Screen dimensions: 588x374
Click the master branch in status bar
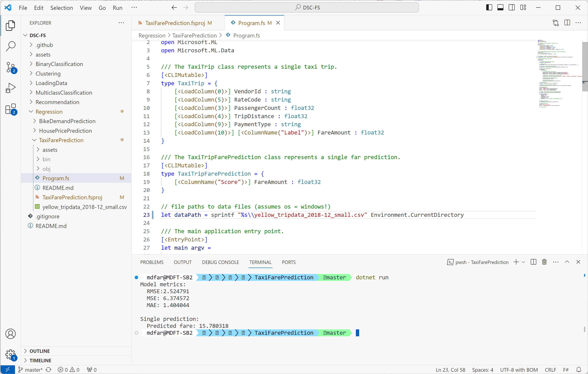click(31, 370)
